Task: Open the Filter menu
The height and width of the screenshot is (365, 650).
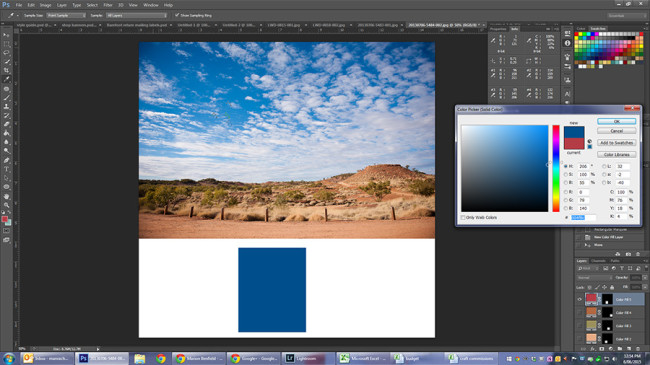Action: pos(108,5)
